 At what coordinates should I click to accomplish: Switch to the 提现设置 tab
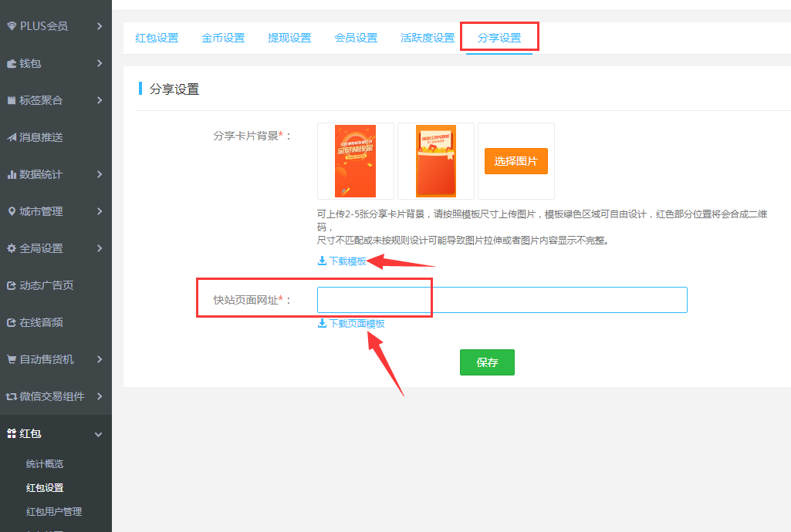point(289,38)
